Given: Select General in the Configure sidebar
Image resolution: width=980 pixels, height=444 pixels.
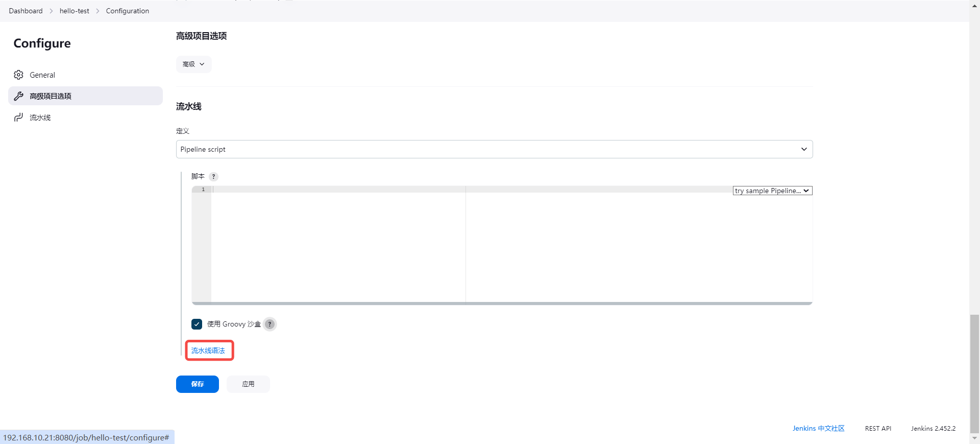Looking at the screenshot, I should (x=42, y=75).
